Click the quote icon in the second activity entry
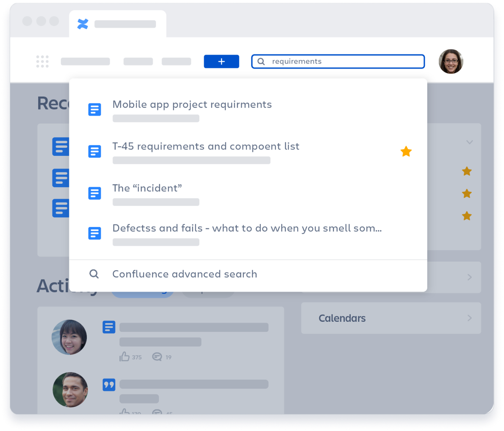504x431 pixels. click(x=109, y=384)
